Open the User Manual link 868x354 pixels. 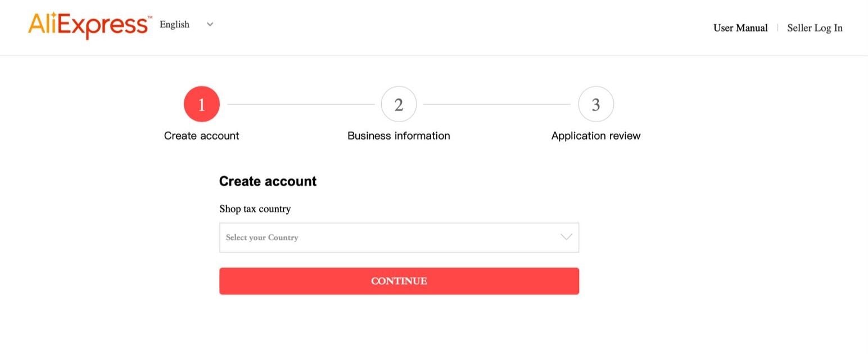click(x=740, y=28)
